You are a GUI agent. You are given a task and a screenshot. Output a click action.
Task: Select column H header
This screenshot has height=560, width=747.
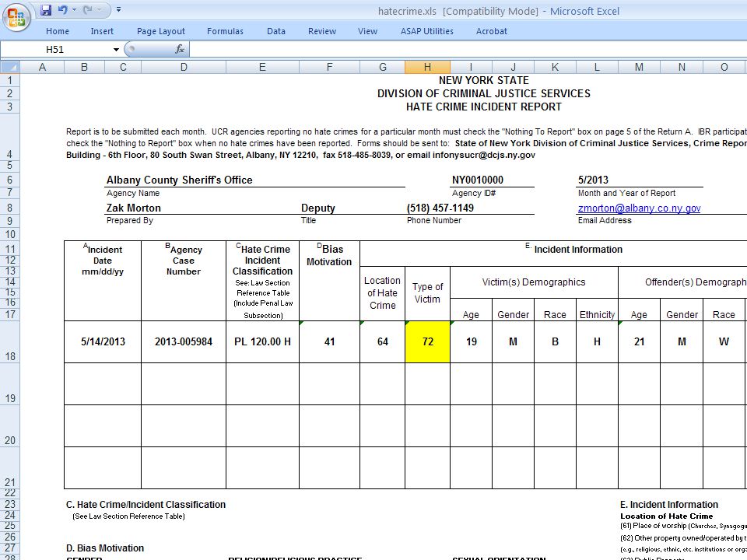tap(427, 67)
